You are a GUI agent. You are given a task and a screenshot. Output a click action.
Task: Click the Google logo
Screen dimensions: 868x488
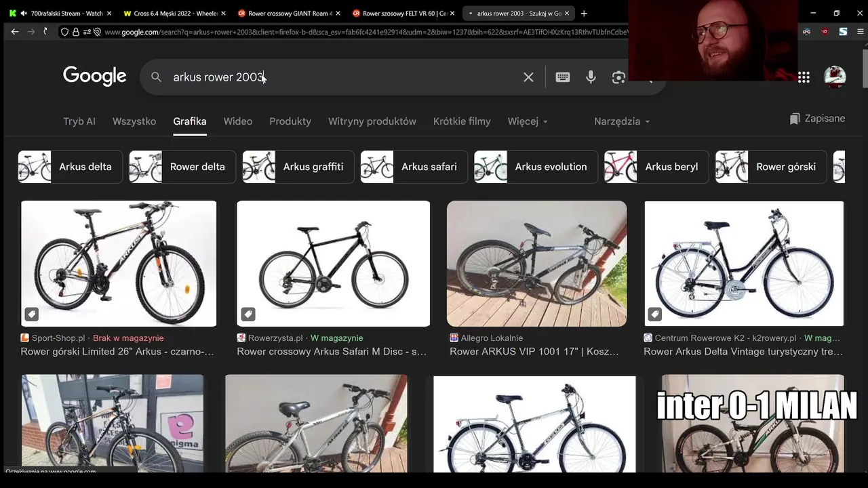click(95, 77)
